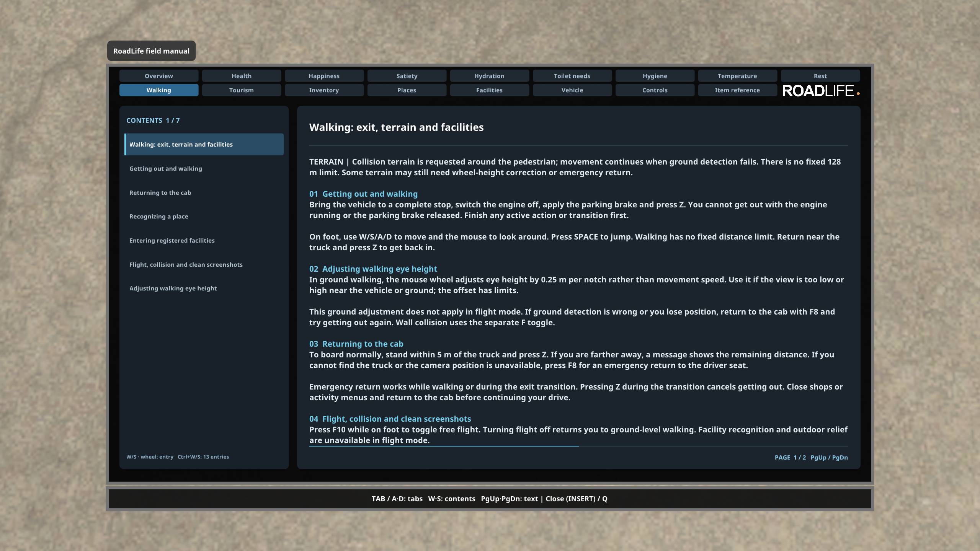Click the 'PAGE 1 / 2' indicator
980x551 pixels.
click(x=790, y=457)
